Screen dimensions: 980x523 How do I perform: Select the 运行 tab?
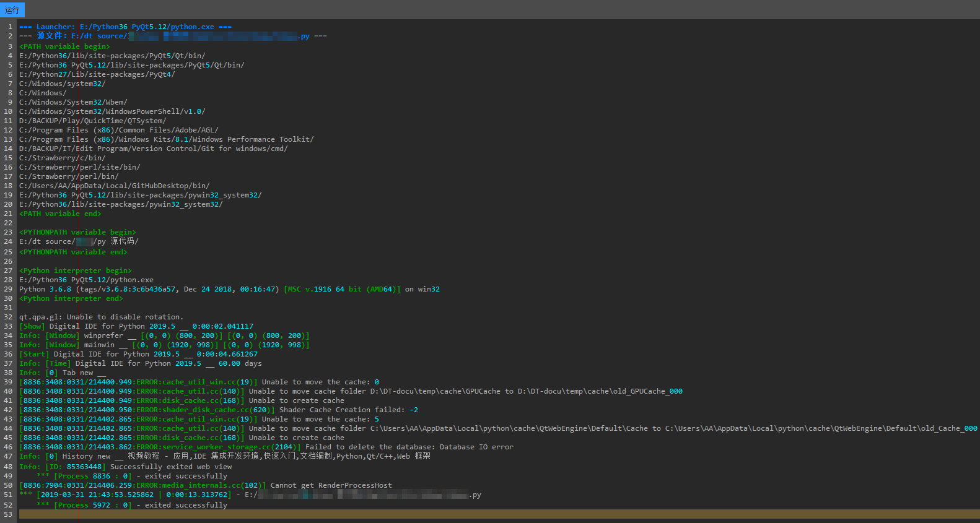point(12,10)
